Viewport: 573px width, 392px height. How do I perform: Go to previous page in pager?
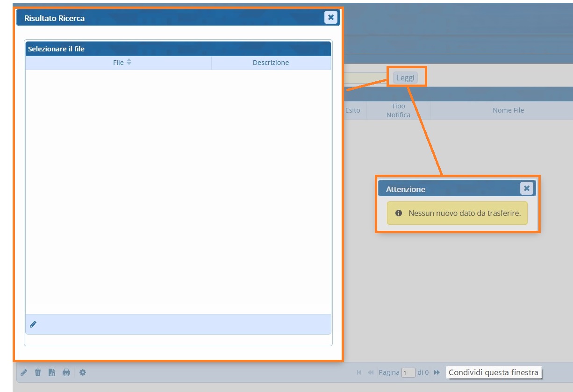click(x=371, y=372)
